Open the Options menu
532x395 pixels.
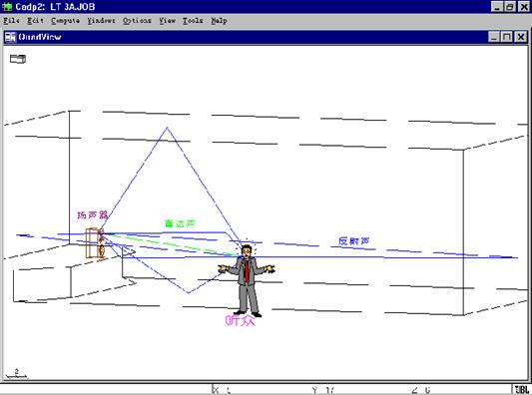coord(137,21)
